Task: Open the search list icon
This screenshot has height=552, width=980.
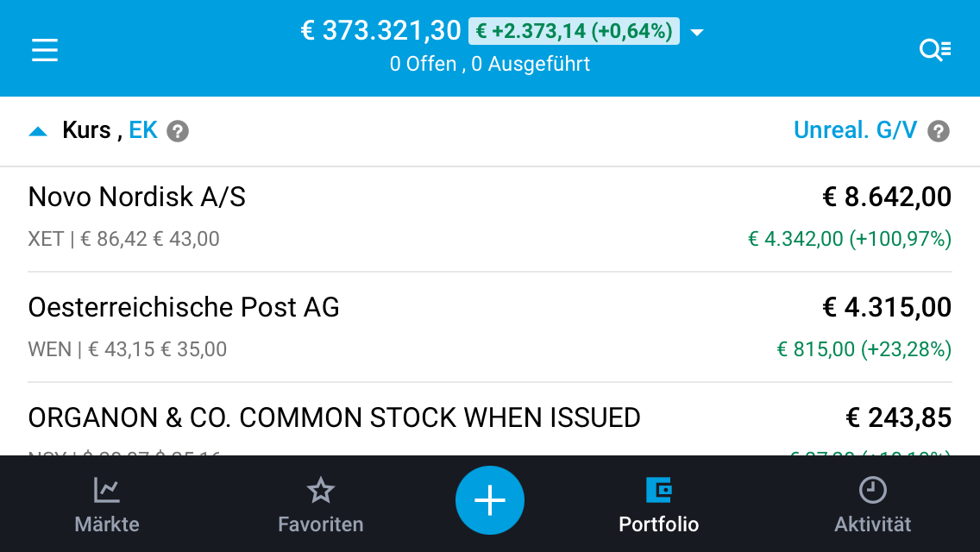Action: point(934,50)
